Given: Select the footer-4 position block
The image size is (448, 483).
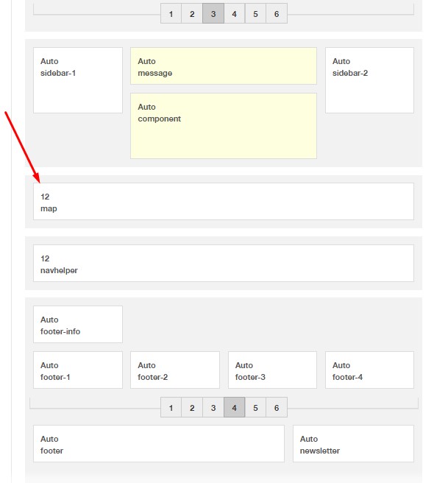Looking at the screenshot, I should [369, 370].
